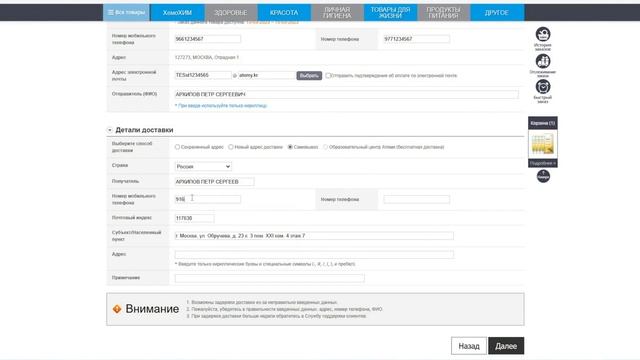Click the orange Внимание warning icon
This screenshot has height=360, width=640.
click(117, 309)
